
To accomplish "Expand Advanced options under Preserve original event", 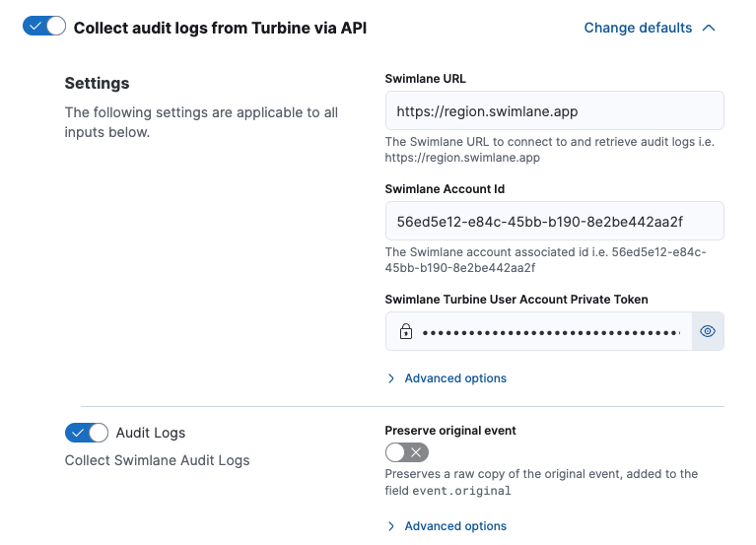I will click(x=454, y=526).
